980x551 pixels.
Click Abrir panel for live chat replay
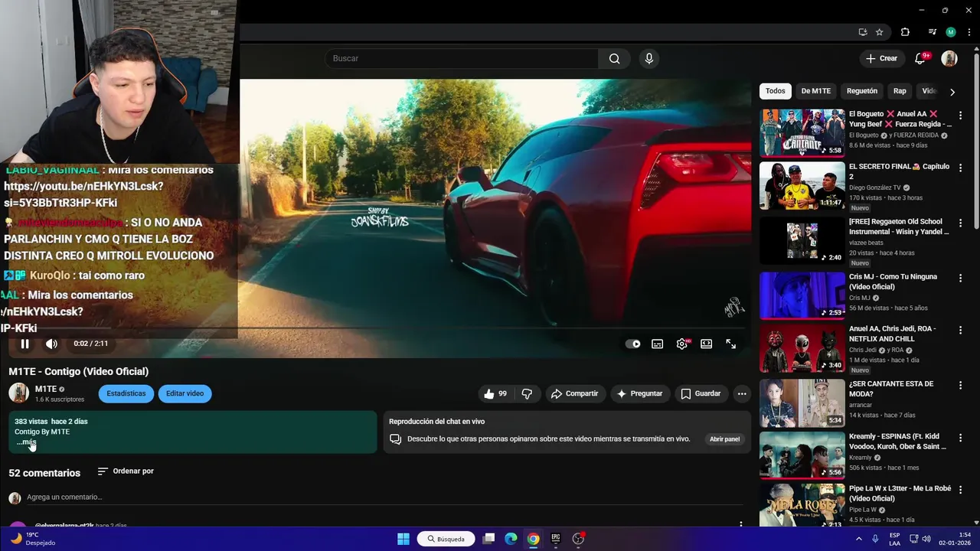click(724, 439)
